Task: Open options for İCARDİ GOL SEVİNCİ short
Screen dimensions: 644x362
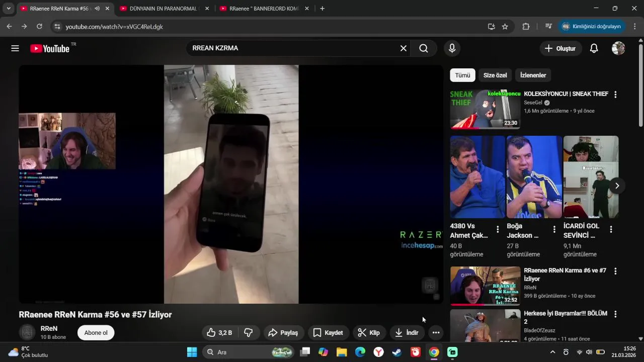Action: click(x=611, y=229)
